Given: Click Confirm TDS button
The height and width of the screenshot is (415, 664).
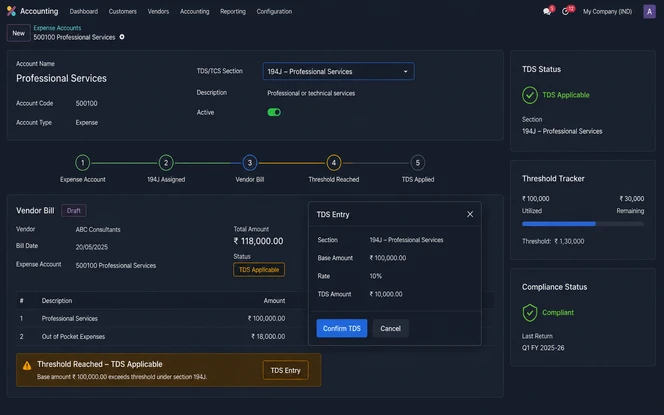Looking at the screenshot, I should coord(342,328).
